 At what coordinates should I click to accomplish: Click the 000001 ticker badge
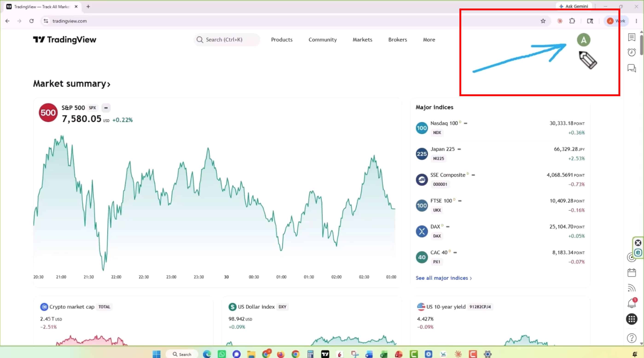click(x=440, y=184)
